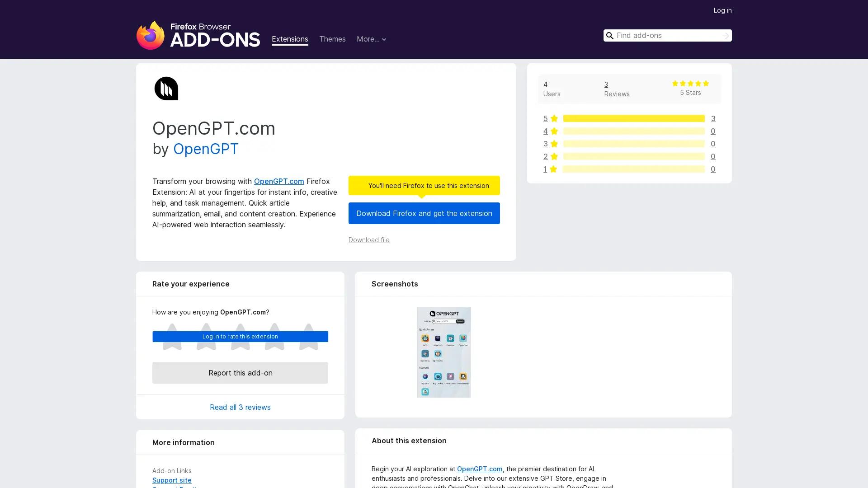
Task: Click the yellow star next to the 1-star row
Action: (x=554, y=169)
